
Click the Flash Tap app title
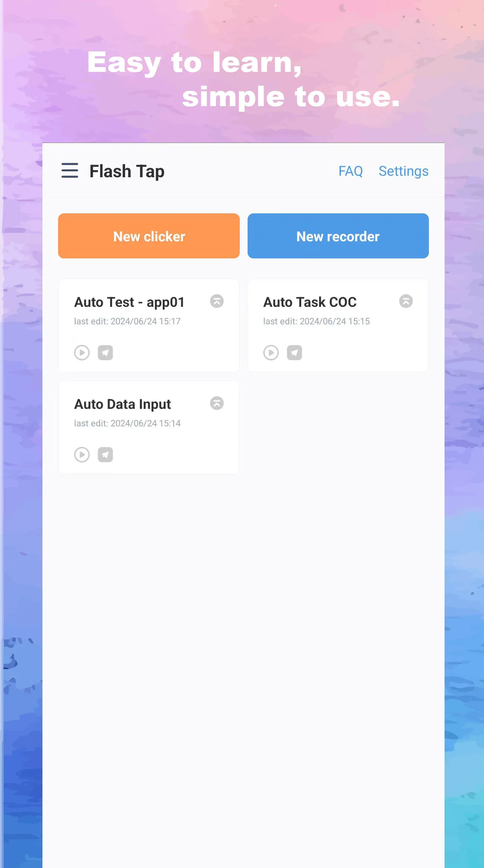point(127,172)
